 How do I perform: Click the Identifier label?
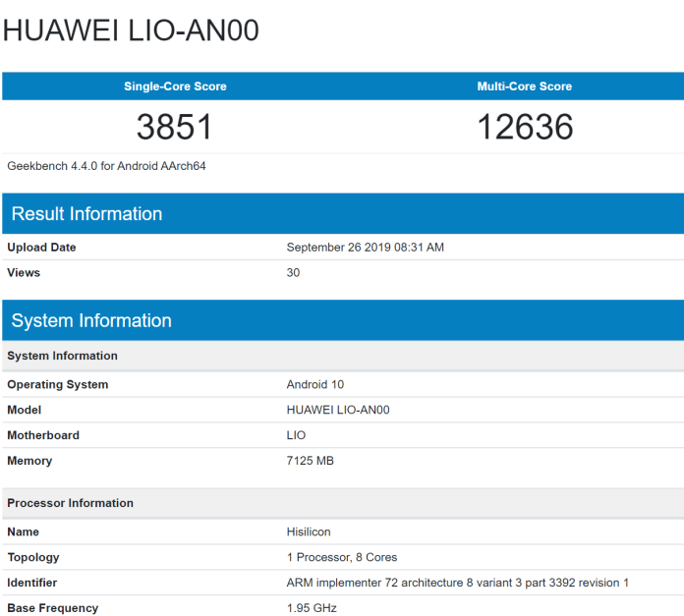coord(32,583)
